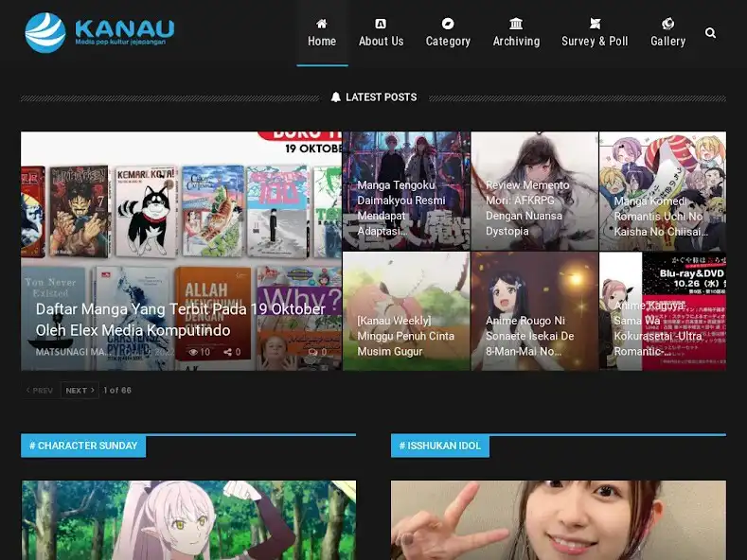This screenshot has height=560, width=747.
Task: Click the Kanau logo
Action: [x=99, y=32]
